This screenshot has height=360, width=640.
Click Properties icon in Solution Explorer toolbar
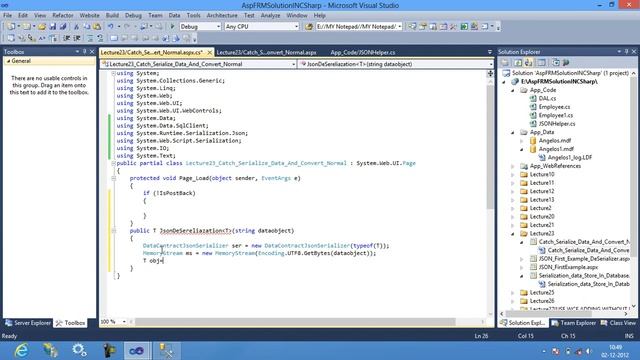(505, 62)
